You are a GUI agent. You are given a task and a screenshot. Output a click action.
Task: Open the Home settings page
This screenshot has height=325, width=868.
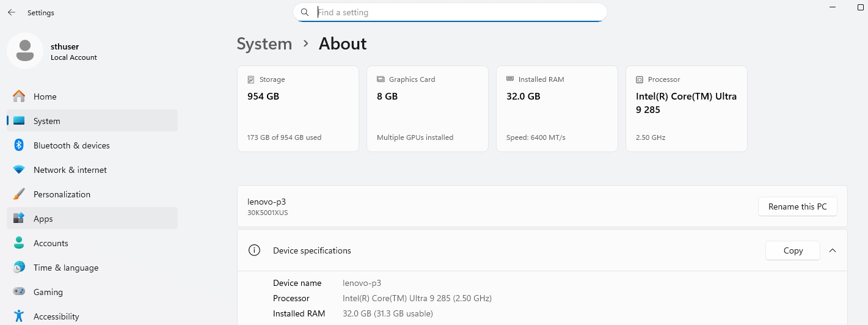point(45,97)
